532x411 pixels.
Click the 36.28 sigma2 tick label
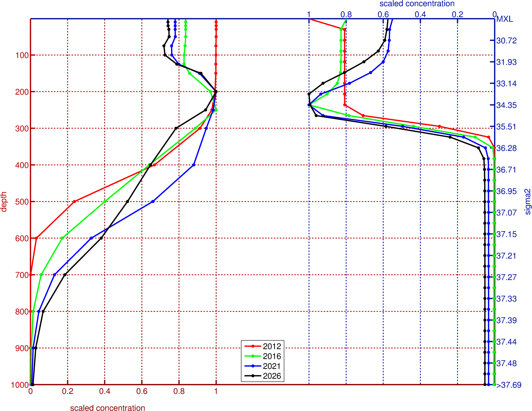tap(506, 148)
